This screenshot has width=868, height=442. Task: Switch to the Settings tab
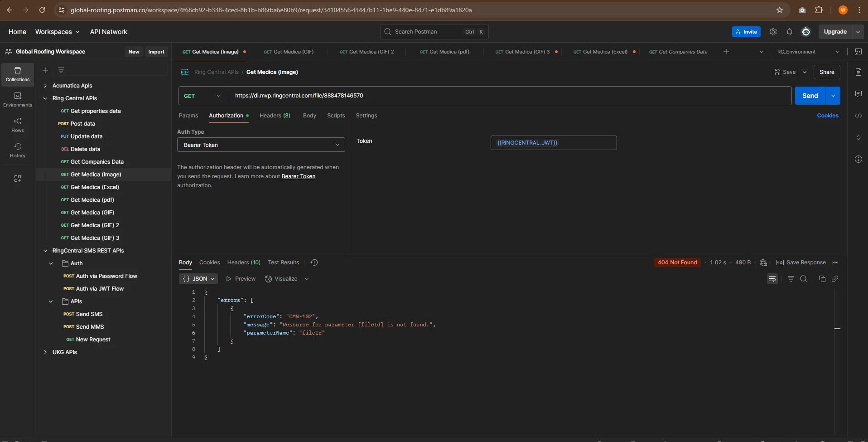tap(366, 116)
